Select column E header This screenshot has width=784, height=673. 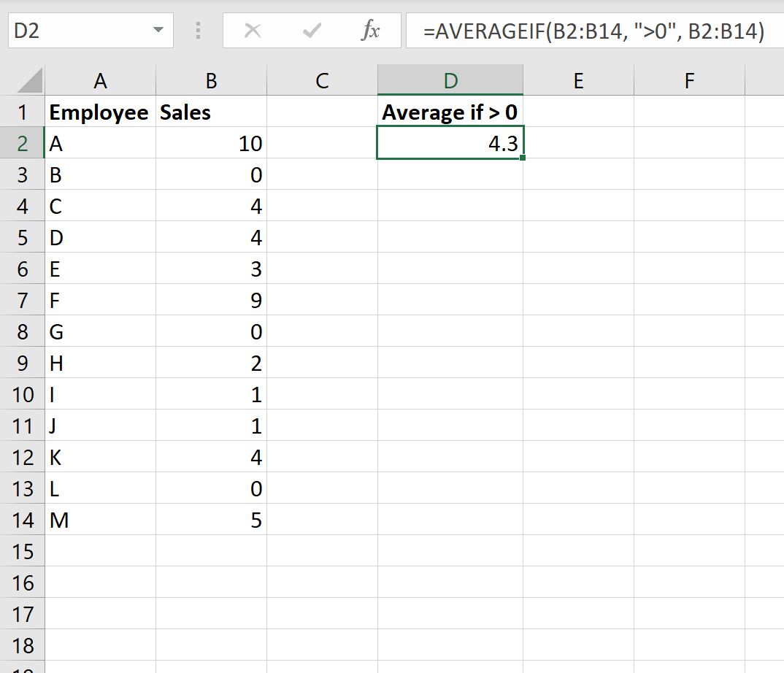tap(578, 80)
